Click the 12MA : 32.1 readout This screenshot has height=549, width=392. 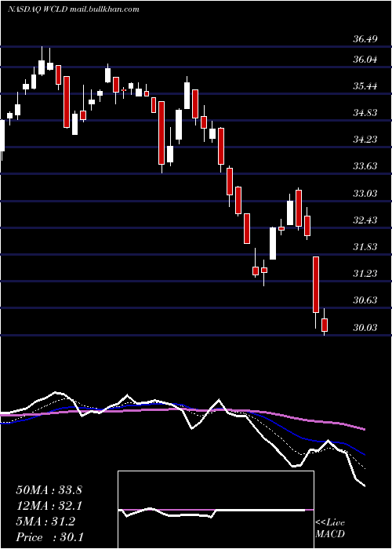pyautogui.click(x=49, y=506)
